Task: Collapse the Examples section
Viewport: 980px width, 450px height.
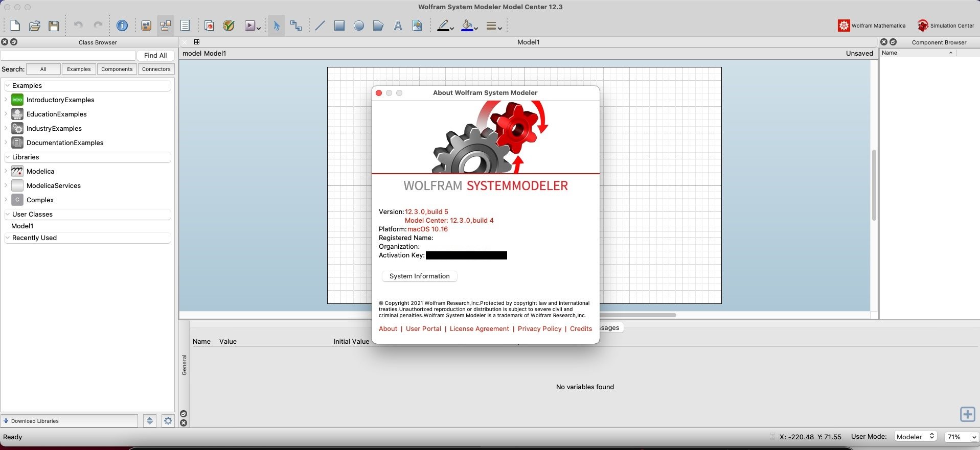Action: click(8, 85)
